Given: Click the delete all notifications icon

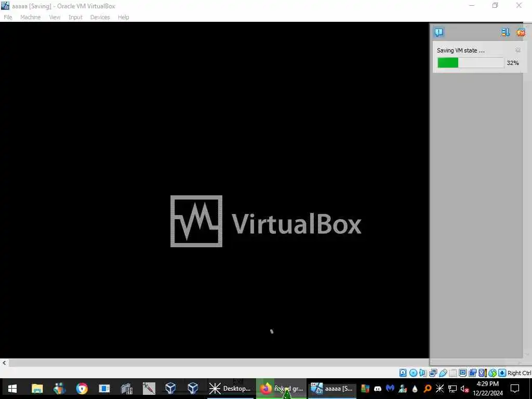Looking at the screenshot, I should pos(521,32).
